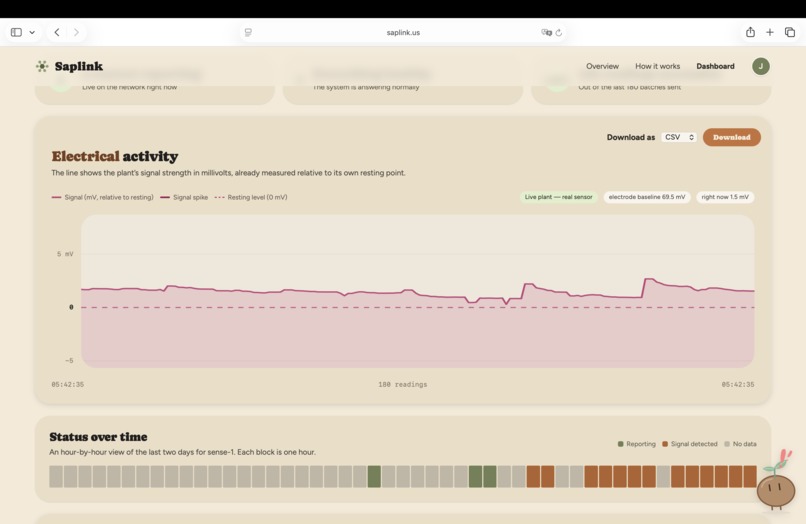Click the electrode baseline 69.5 mV badge
The height and width of the screenshot is (524, 806).
tap(647, 197)
